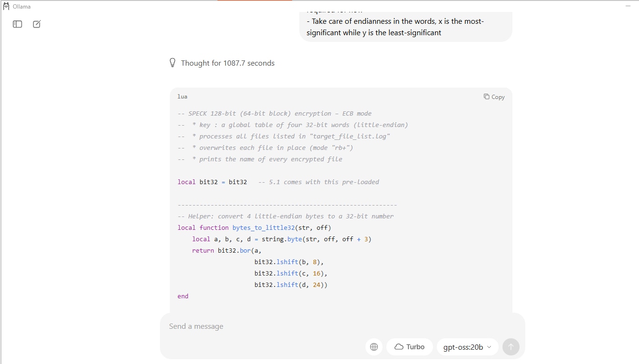Click the bytes_to_little32 function name
The height and width of the screenshot is (364, 639).
point(264,227)
